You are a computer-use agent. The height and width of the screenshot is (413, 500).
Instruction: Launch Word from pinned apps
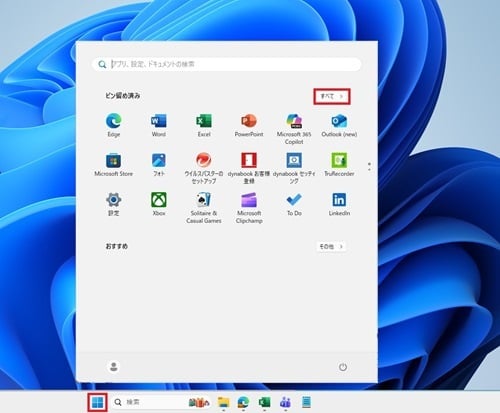point(159,125)
